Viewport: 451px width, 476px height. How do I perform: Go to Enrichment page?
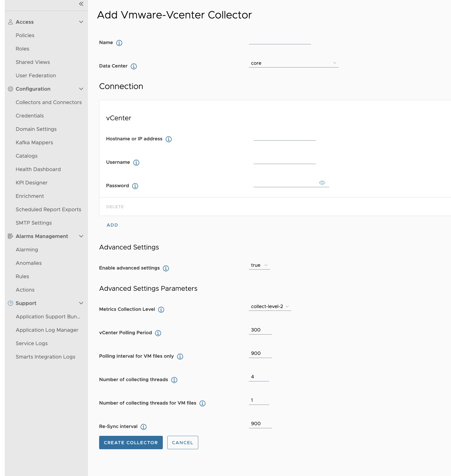click(30, 196)
